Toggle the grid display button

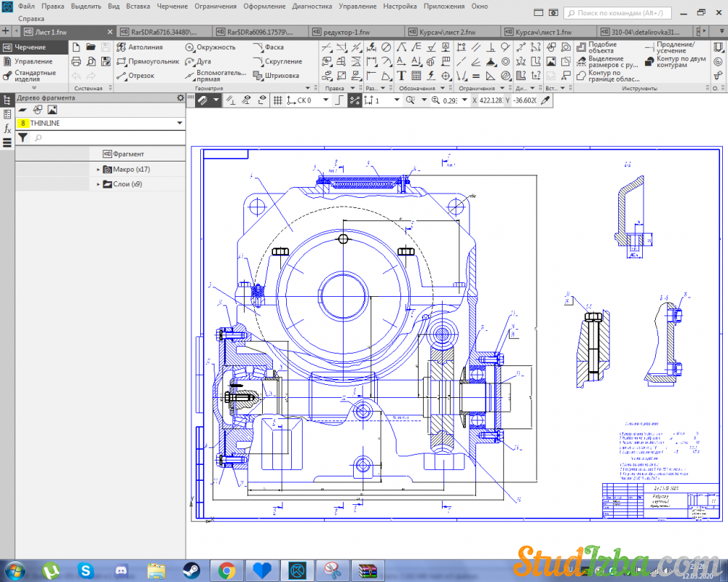tap(277, 100)
